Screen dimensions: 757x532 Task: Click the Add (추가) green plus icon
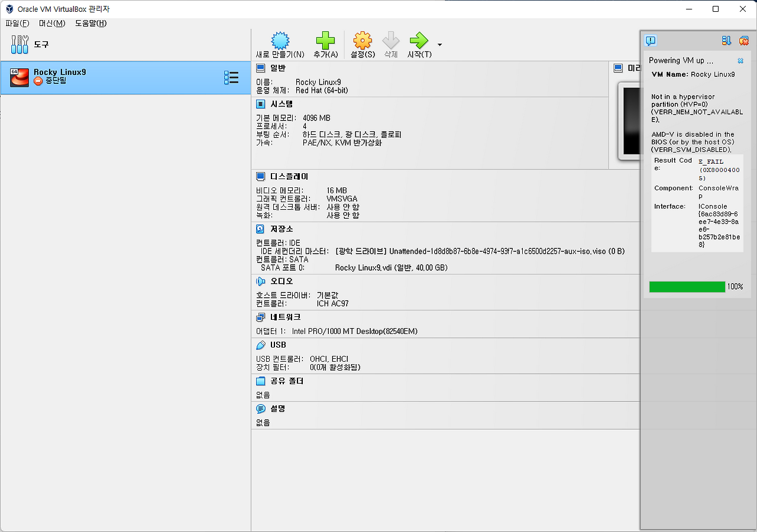pos(325,41)
